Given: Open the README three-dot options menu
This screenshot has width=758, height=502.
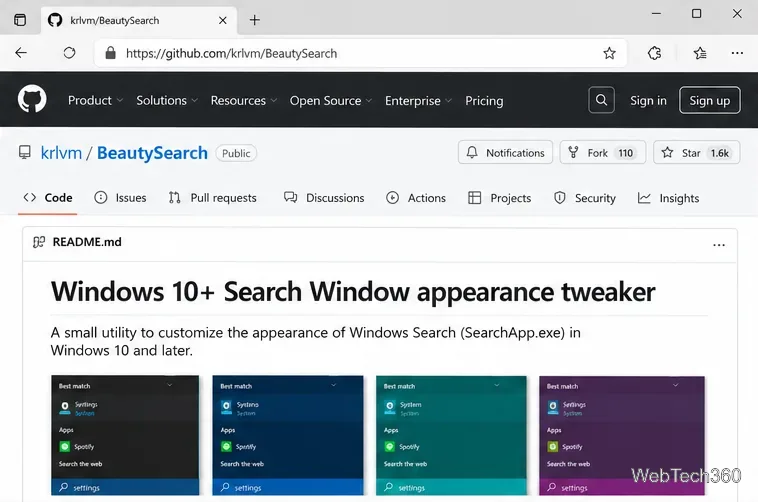Looking at the screenshot, I should point(719,245).
